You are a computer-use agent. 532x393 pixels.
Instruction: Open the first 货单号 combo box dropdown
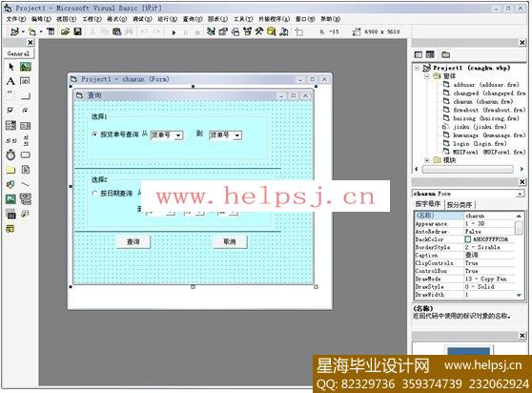click(178, 135)
